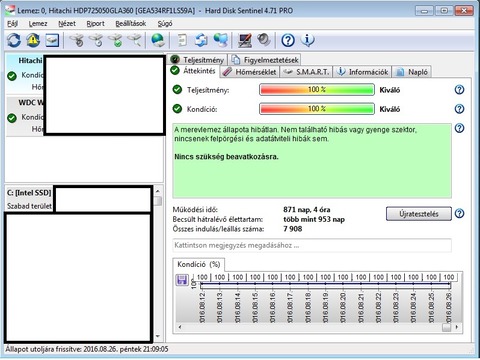480x360 pixels.
Task: Open help icon beside Teljesítmény rating
Action: 459,90
